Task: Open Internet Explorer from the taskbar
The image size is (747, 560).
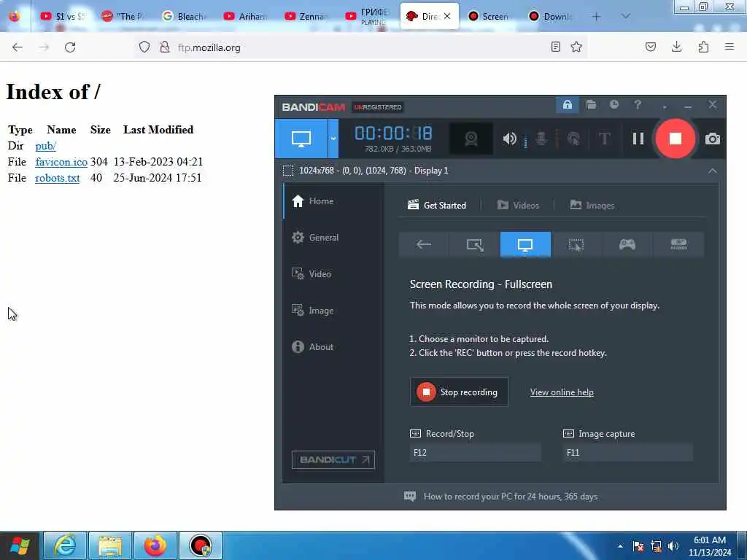Action: (x=65, y=545)
